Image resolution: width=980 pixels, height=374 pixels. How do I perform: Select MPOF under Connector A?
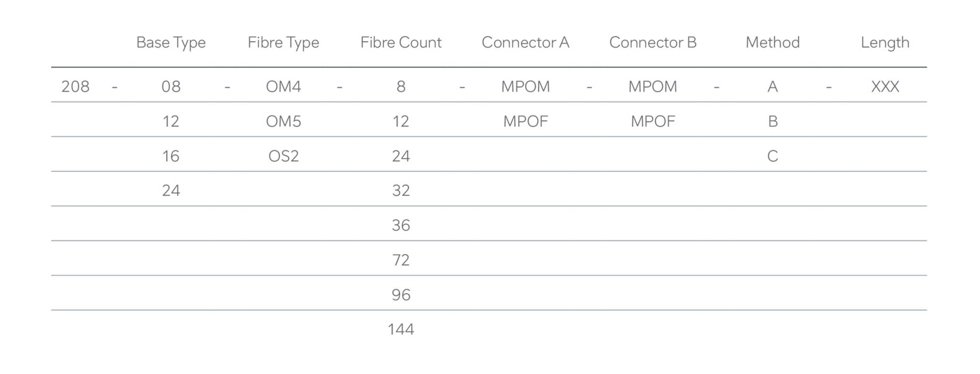(x=525, y=121)
